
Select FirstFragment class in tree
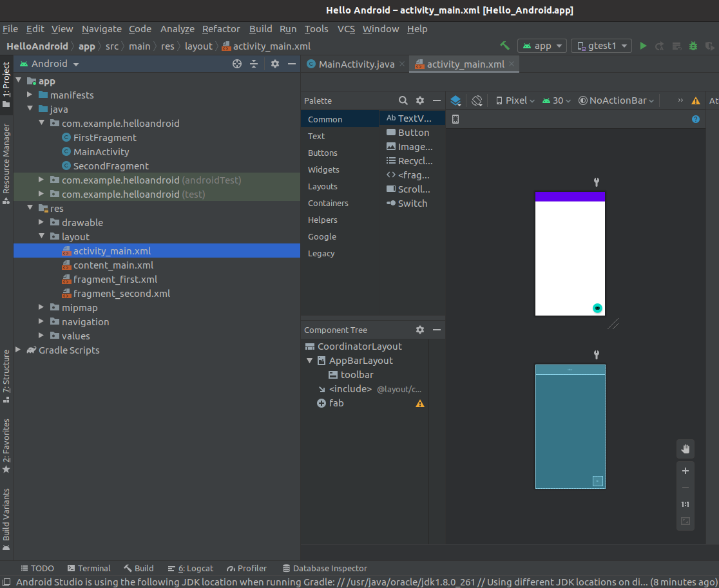pyautogui.click(x=104, y=137)
